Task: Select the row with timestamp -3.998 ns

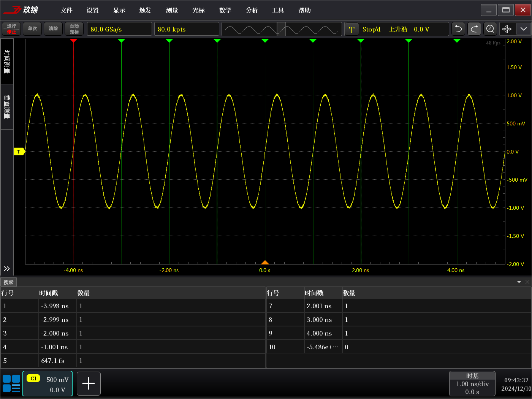Action: tap(133, 306)
